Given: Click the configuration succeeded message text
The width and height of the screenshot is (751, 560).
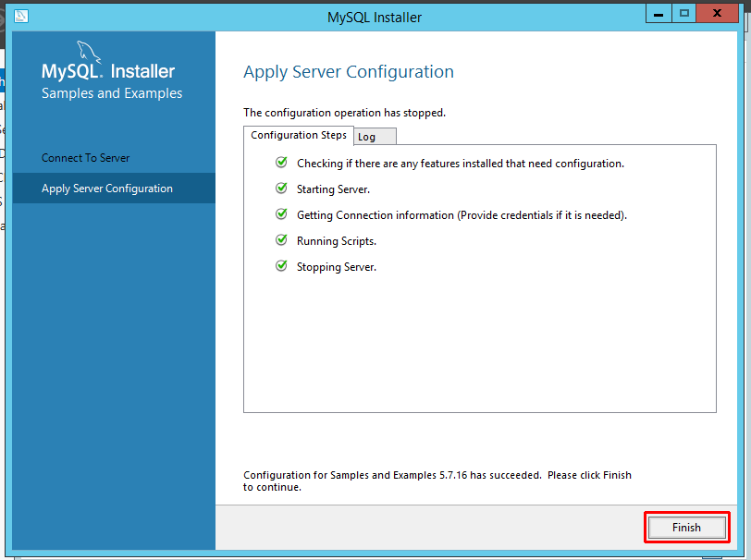Looking at the screenshot, I should coord(435,475).
